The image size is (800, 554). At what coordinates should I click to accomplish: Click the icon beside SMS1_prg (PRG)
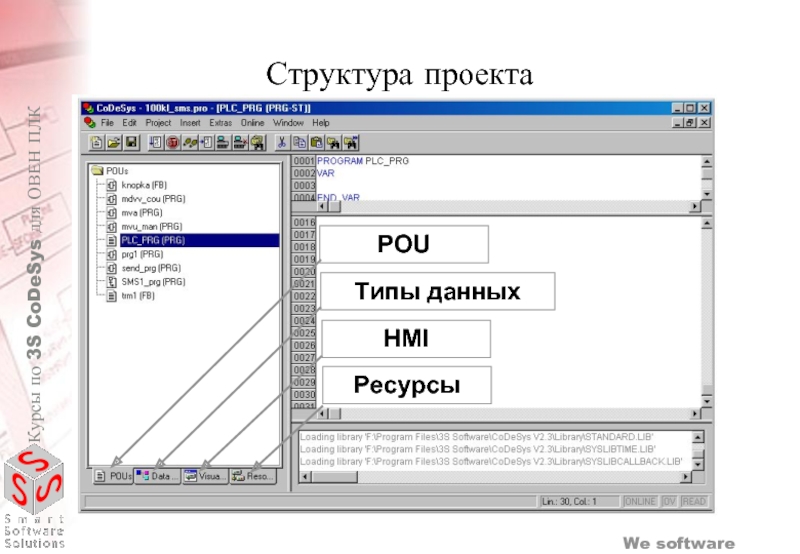click(x=112, y=282)
